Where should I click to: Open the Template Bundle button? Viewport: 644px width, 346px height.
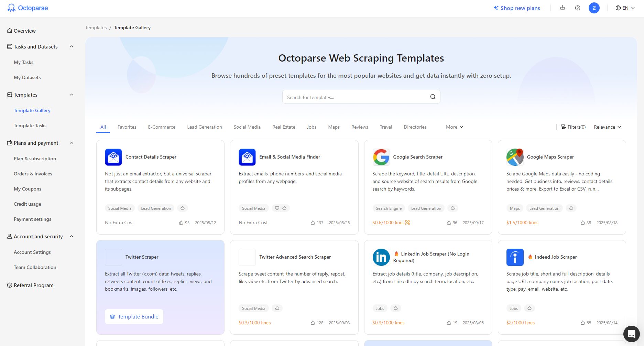[134, 316]
